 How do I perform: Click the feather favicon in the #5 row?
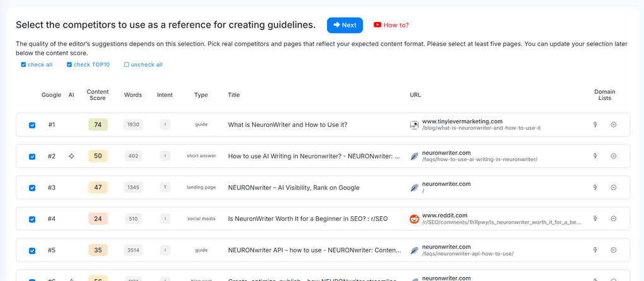click(x=414, y=250)
